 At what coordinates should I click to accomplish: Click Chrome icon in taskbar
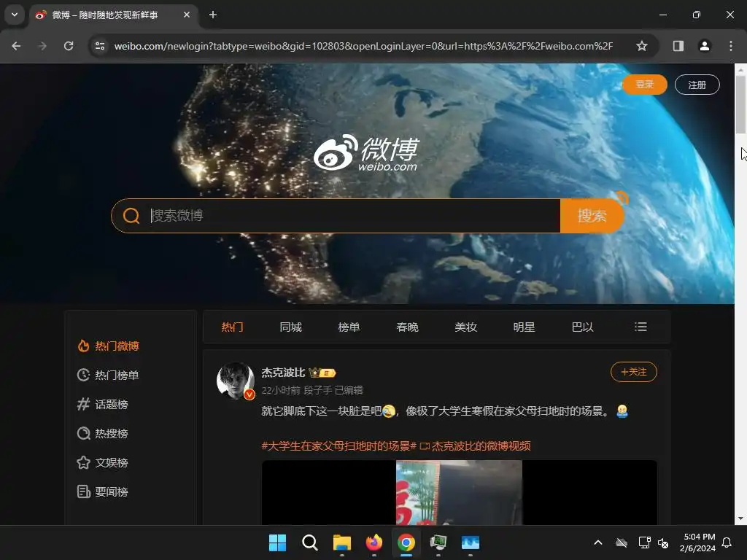[406, 542]
